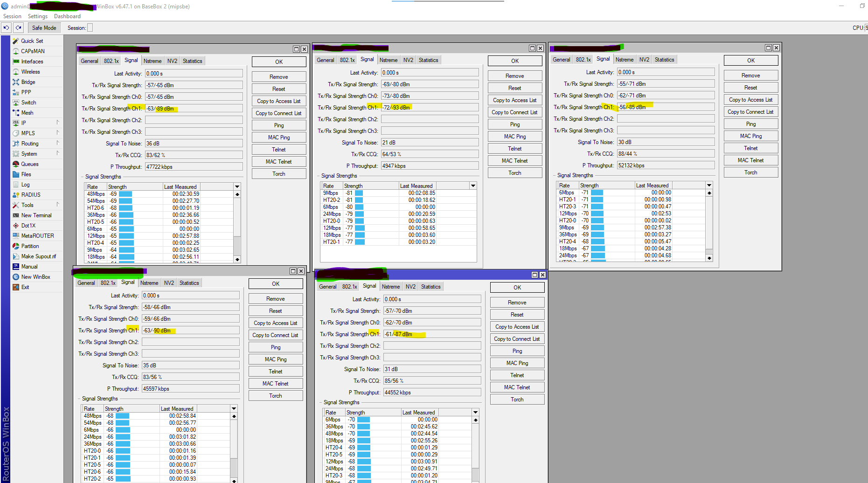Open the Log viewer
Image resolution: width=868 pixels, height=483 pixels.
25,185
